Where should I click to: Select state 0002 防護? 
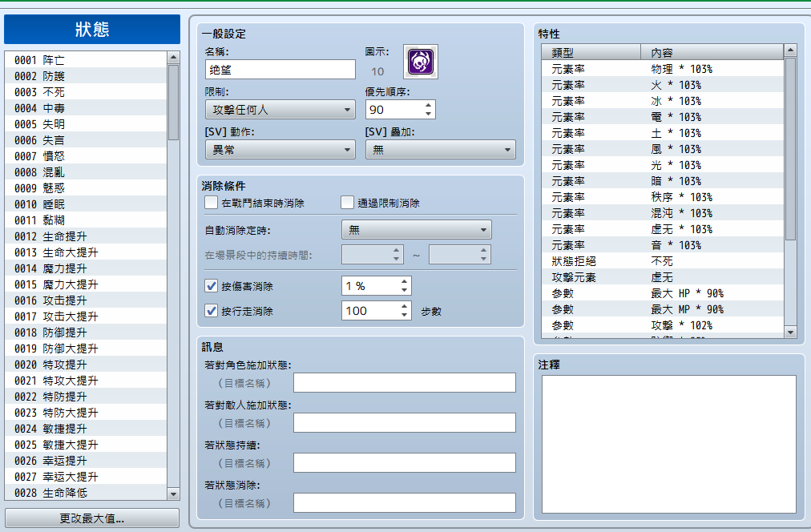86,76
